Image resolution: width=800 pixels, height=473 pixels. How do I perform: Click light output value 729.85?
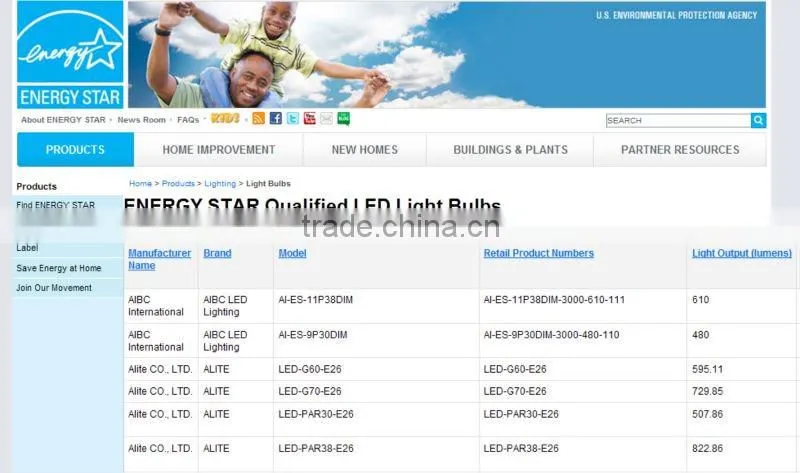708,391
